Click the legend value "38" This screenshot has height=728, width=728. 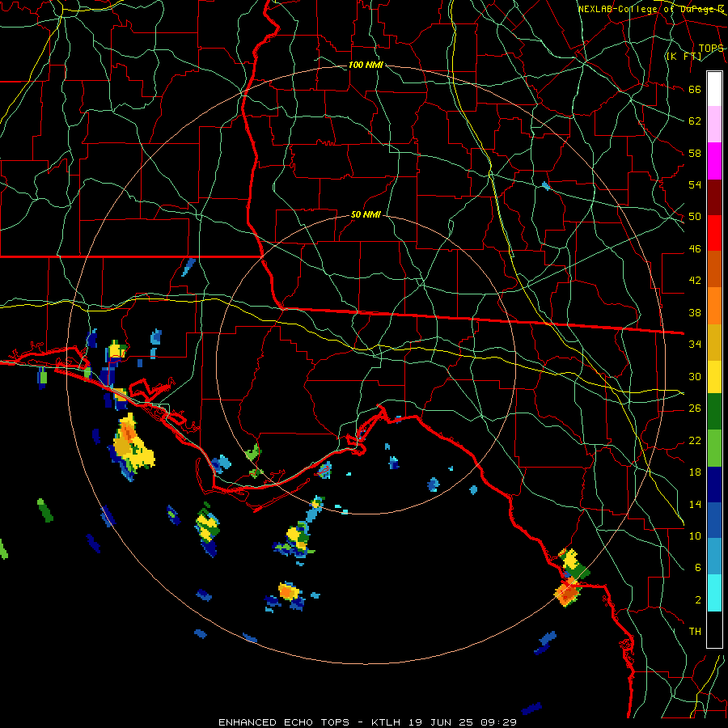tap(695, 312)
